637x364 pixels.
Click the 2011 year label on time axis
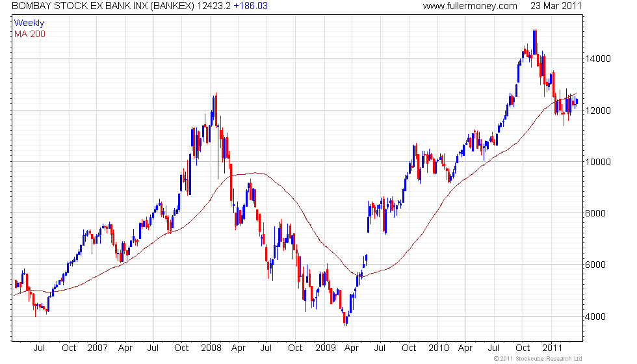click(x=552, y=348)
